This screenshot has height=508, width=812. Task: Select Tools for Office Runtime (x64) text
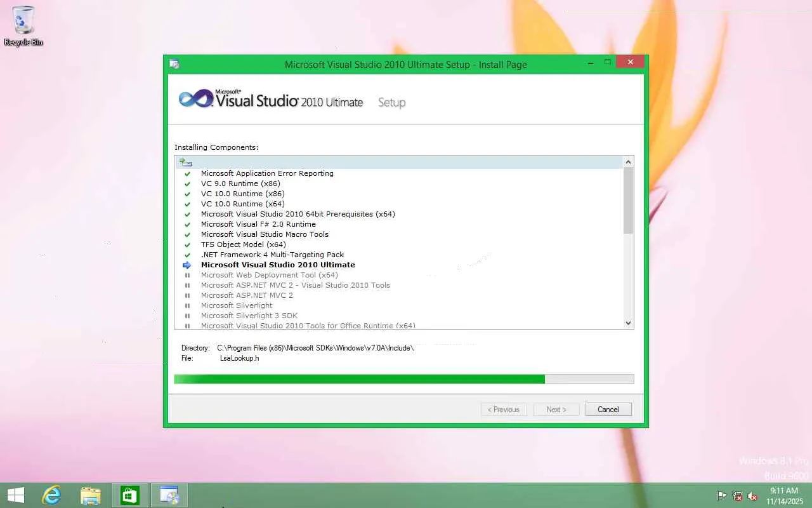pos(308,326)
